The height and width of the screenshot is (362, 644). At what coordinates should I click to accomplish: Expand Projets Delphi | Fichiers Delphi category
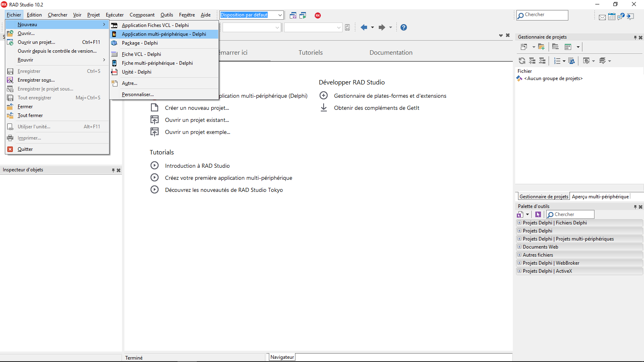[x=519, y=222]
